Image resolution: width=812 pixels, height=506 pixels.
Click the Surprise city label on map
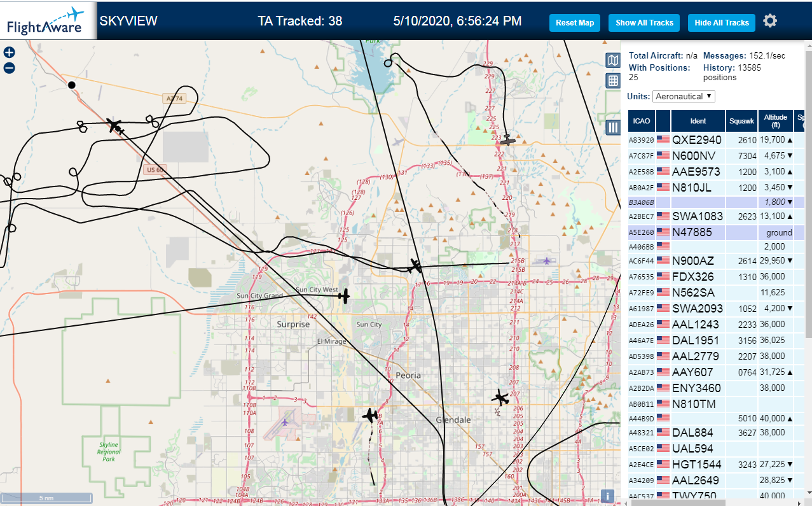[x=293, y=325]
